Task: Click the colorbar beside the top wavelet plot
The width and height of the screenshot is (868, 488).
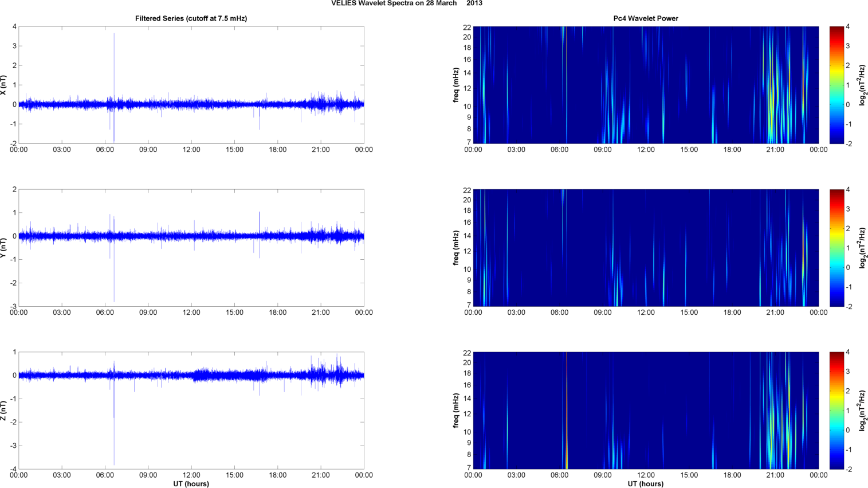Action: click(x=836, y=85)
